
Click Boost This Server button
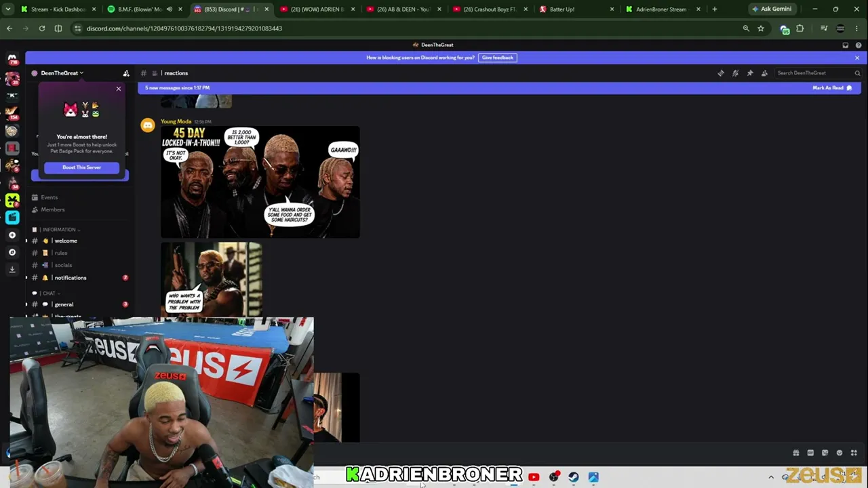(x=81, y=167)
